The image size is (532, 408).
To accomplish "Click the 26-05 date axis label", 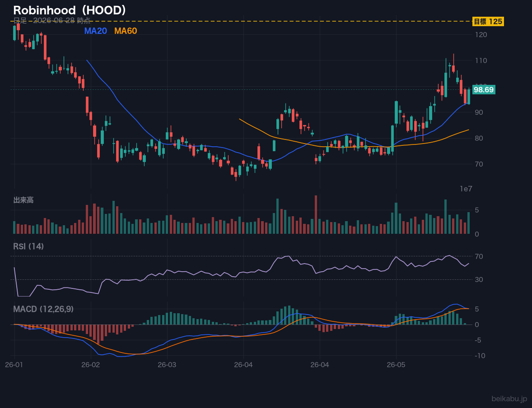I will click(396, 365).
